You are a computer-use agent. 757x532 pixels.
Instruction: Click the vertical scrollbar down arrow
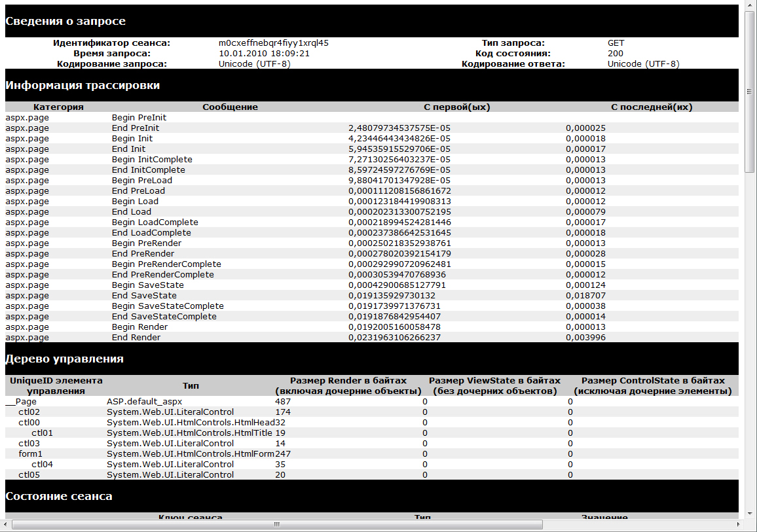(749, 513)
